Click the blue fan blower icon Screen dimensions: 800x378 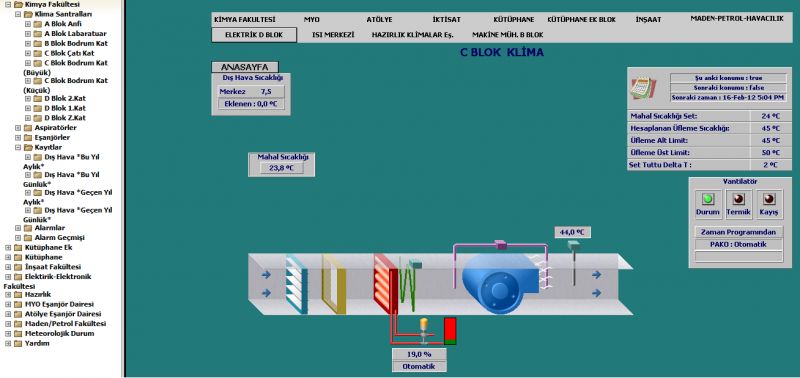pyautogui.click(x=500, y=284)
